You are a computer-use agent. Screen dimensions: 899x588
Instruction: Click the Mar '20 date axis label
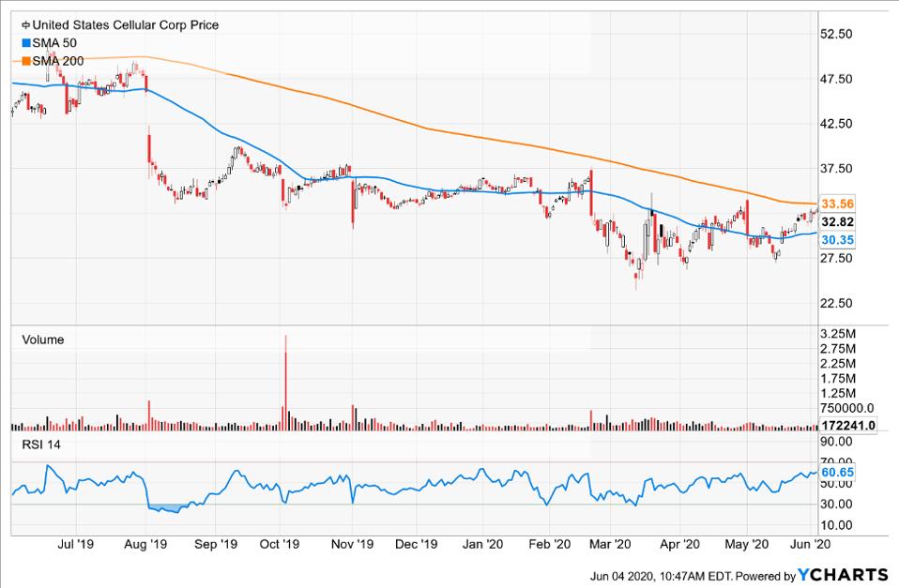pyautogui.click(x=610, y=545)
